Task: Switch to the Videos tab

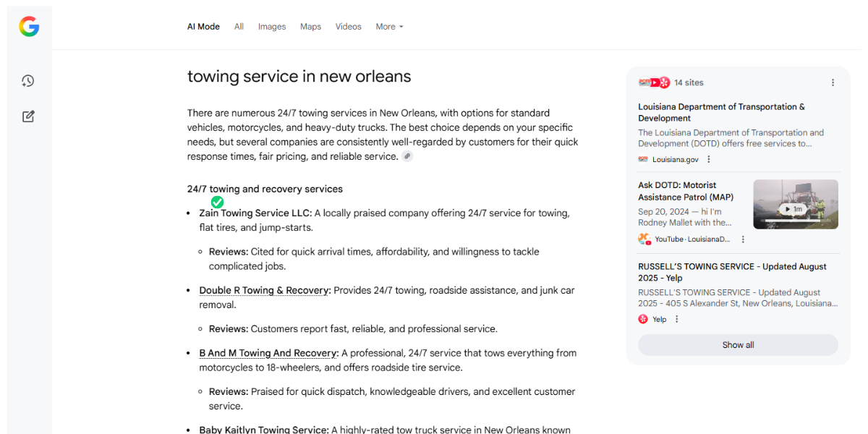Action: (348, 27)
